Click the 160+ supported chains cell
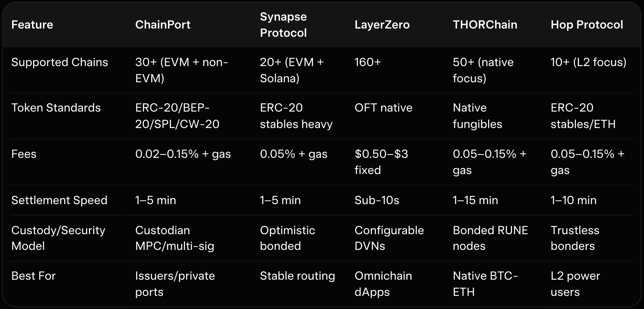 pos(367,62)
